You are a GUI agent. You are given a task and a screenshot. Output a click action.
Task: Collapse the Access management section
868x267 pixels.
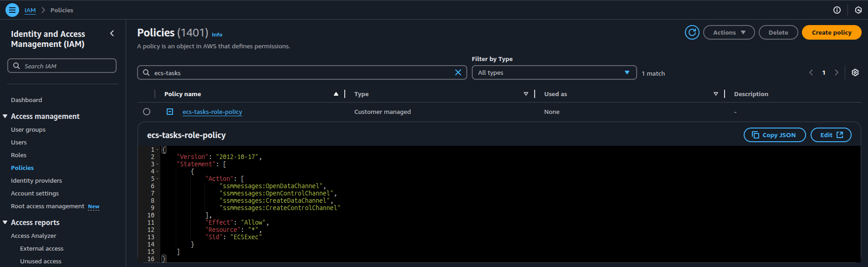tap(5, 117)
